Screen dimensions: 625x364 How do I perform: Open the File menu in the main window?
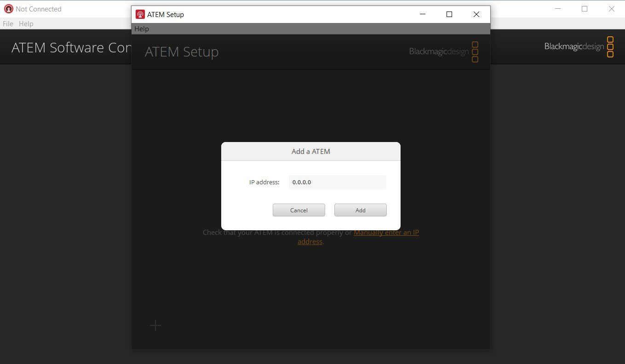(8, 23)
